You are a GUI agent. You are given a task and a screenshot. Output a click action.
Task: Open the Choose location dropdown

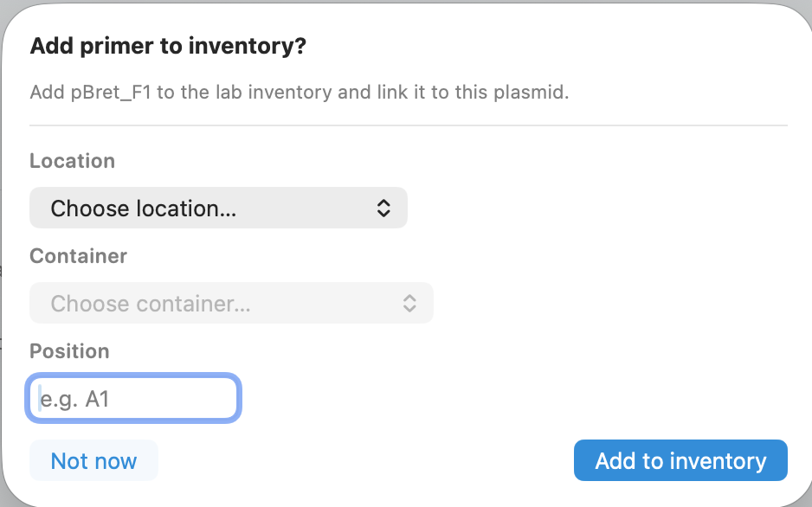[216, 208]
